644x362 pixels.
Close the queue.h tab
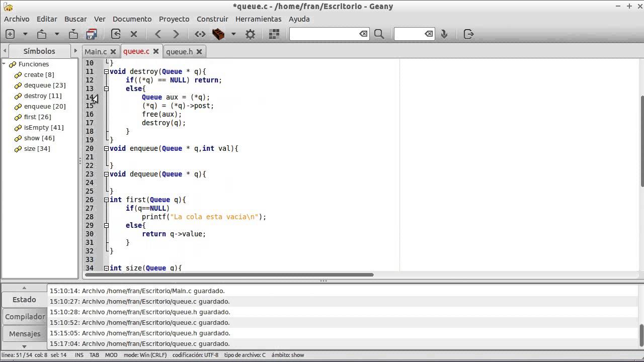click(x=199, y=51)
